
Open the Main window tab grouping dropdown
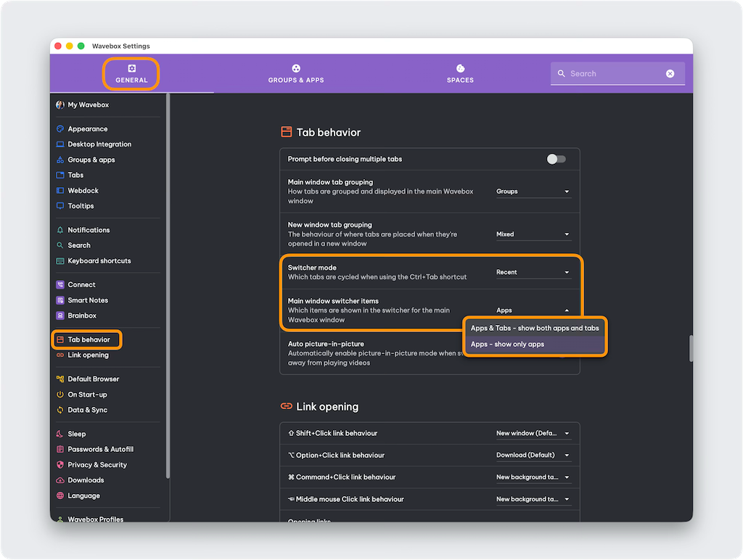point(533,192)
